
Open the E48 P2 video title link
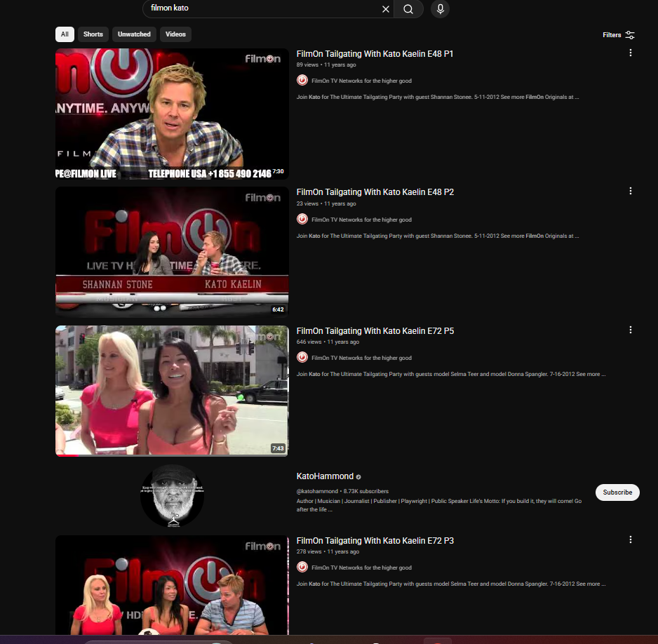click(x=375, y=192)
